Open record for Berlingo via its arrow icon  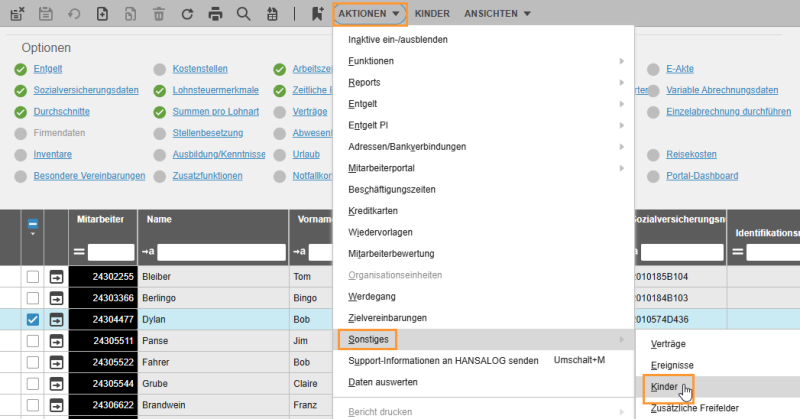[x=56, y=298]
